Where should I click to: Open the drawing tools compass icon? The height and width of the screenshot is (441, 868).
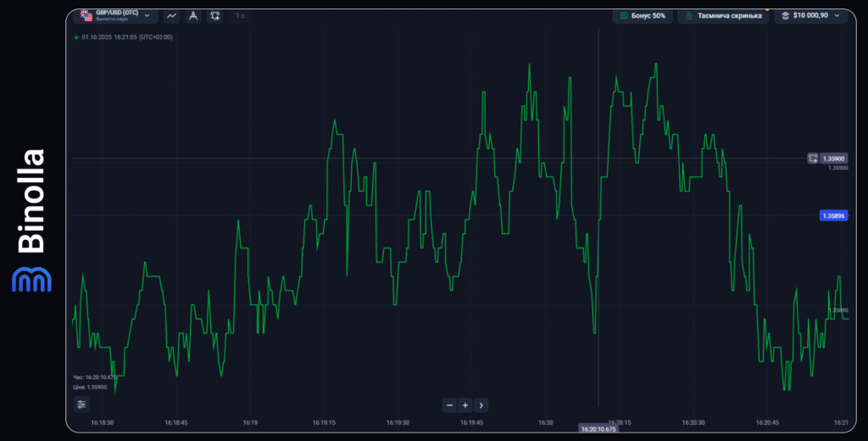click(193, 15)
